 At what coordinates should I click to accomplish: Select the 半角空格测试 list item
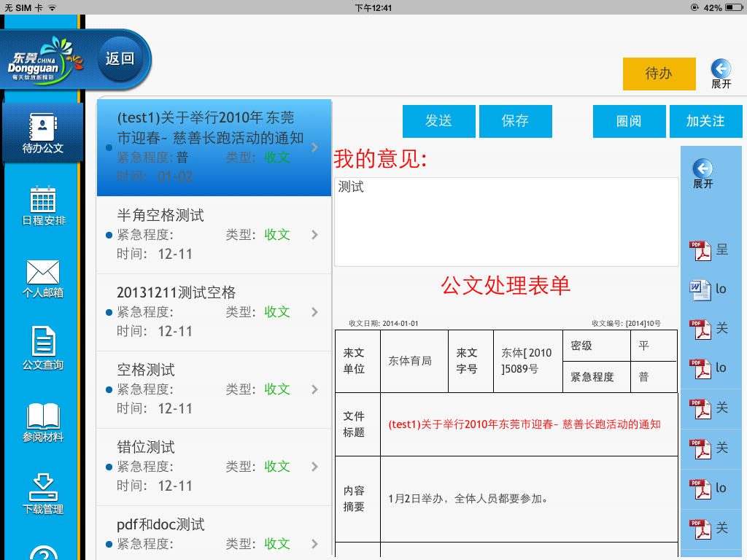coord(214,235)
